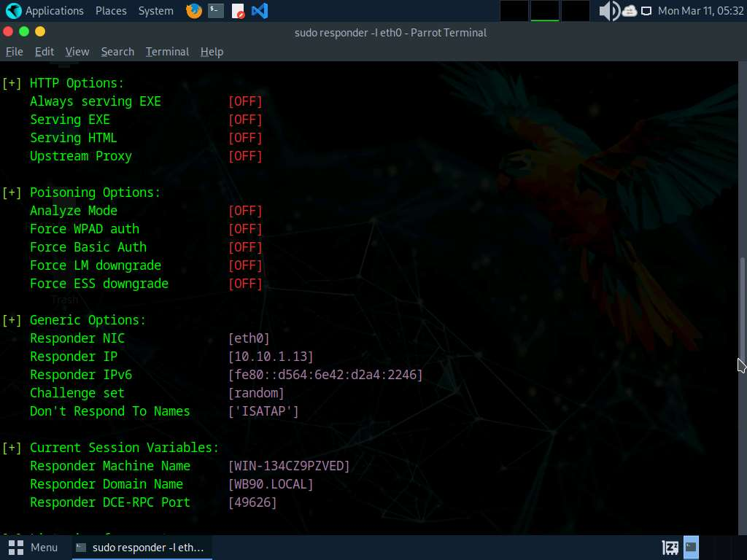Open the System menu
Viewport: 747px width, 560px height.
(155, 11)
